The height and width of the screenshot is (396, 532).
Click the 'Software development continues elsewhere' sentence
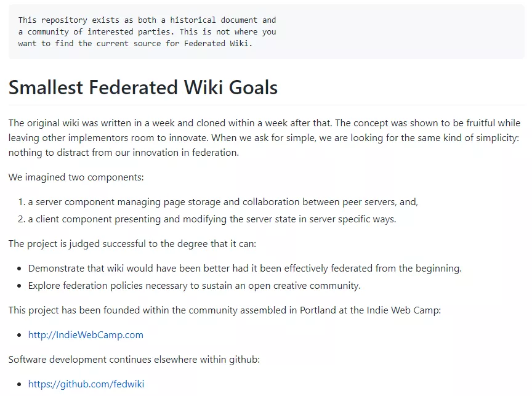[x=134, y=360]
